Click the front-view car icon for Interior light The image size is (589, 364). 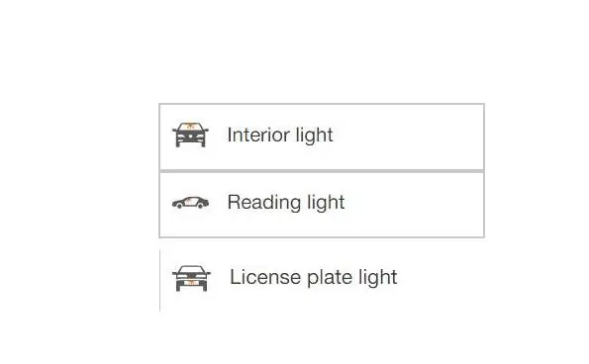point(190,135)
